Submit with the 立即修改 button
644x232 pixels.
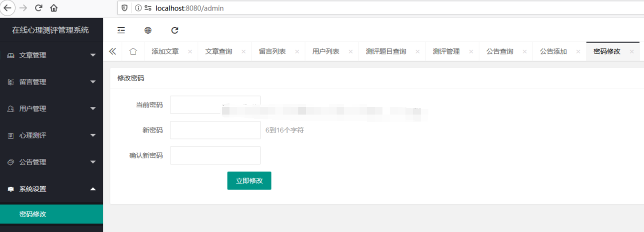249,181
